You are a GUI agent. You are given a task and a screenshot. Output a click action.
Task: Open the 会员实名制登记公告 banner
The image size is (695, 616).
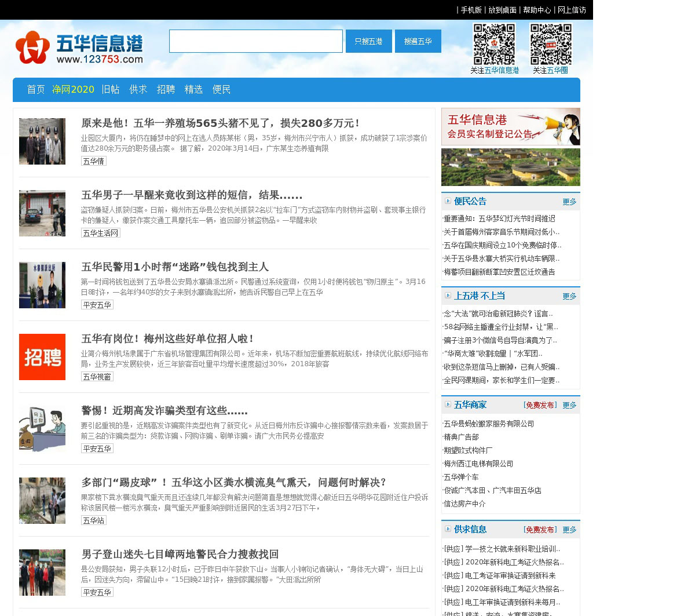click(x=510, y=126)
